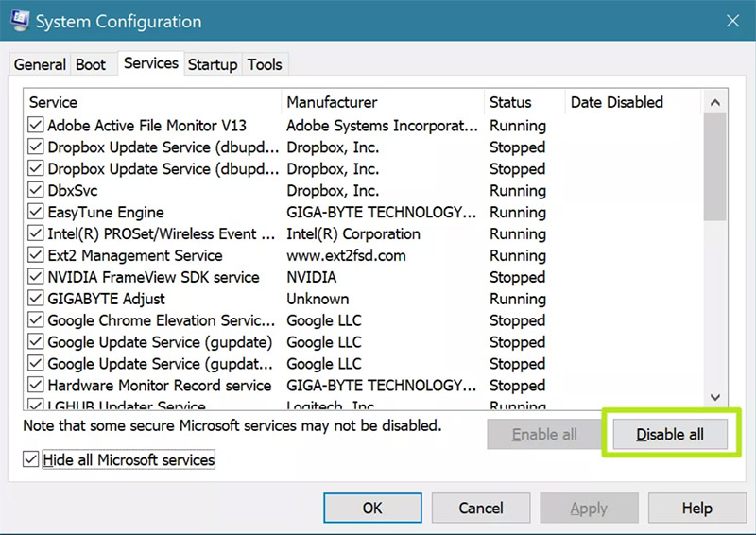Toggle Hide all Microsoft services checkbox
The width and height of the screenshot is (756, 535).
(30, 459)
